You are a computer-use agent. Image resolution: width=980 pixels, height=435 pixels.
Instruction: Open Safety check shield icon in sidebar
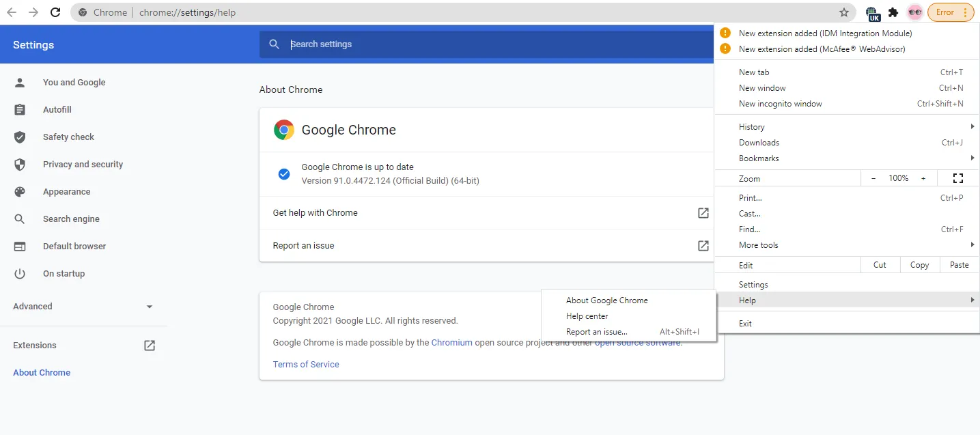(x=20, y=137)
